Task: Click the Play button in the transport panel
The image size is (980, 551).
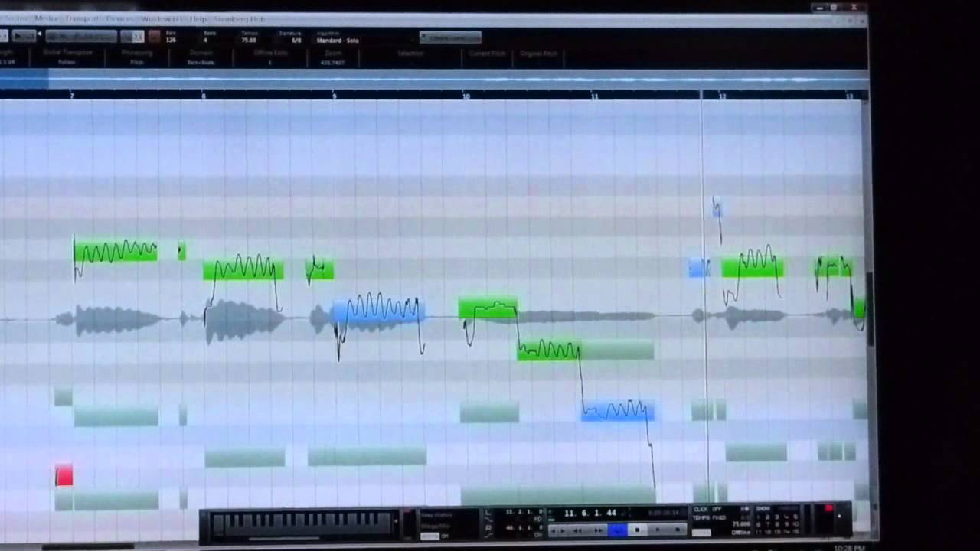Action: 656,530
